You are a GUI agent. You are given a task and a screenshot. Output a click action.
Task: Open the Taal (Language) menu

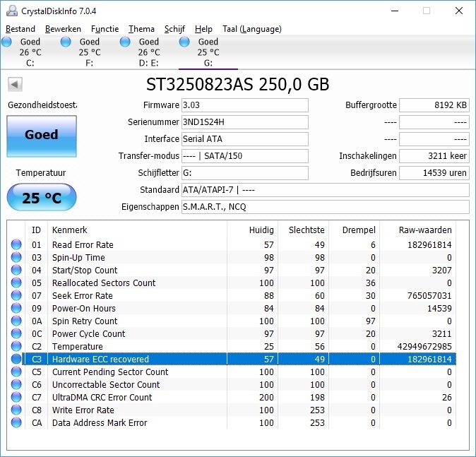252,29
